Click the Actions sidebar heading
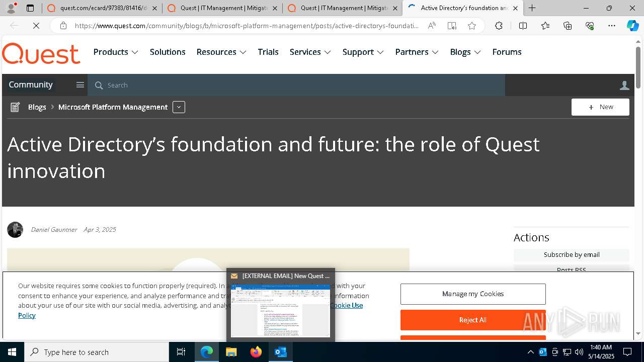The height and width of the screenshot is (362, 644). click(x=531, y=237)
